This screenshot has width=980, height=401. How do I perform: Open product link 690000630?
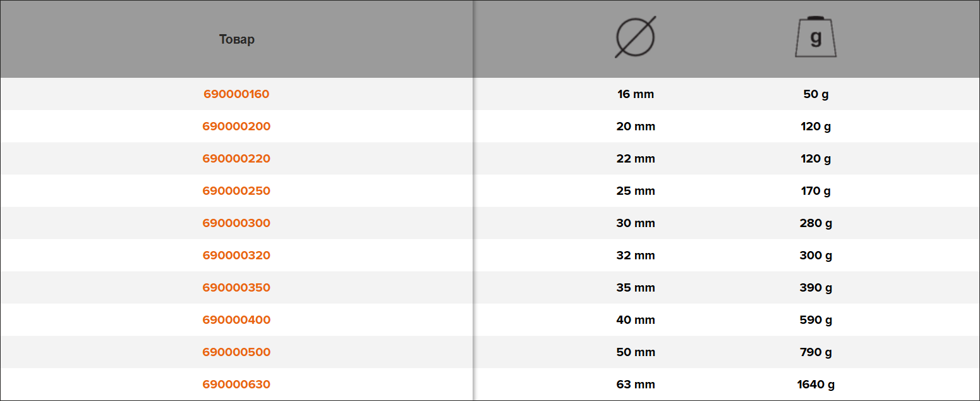[236, 385]
